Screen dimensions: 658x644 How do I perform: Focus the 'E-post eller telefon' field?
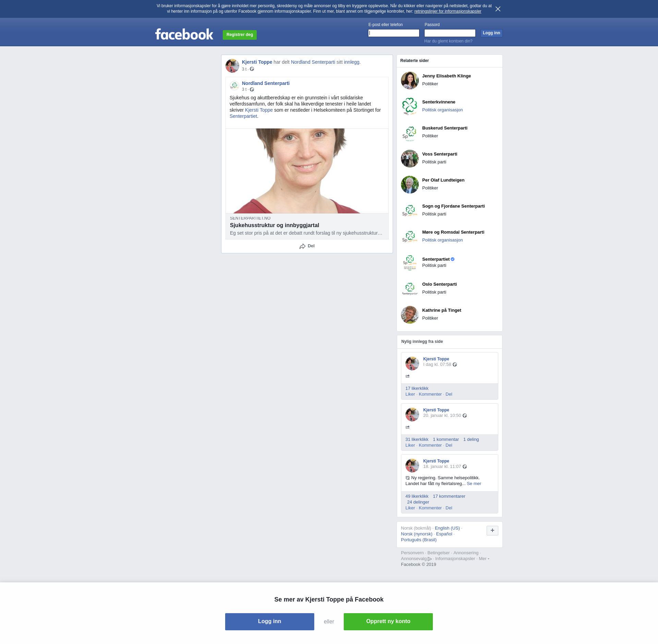[x=394, y=33]
